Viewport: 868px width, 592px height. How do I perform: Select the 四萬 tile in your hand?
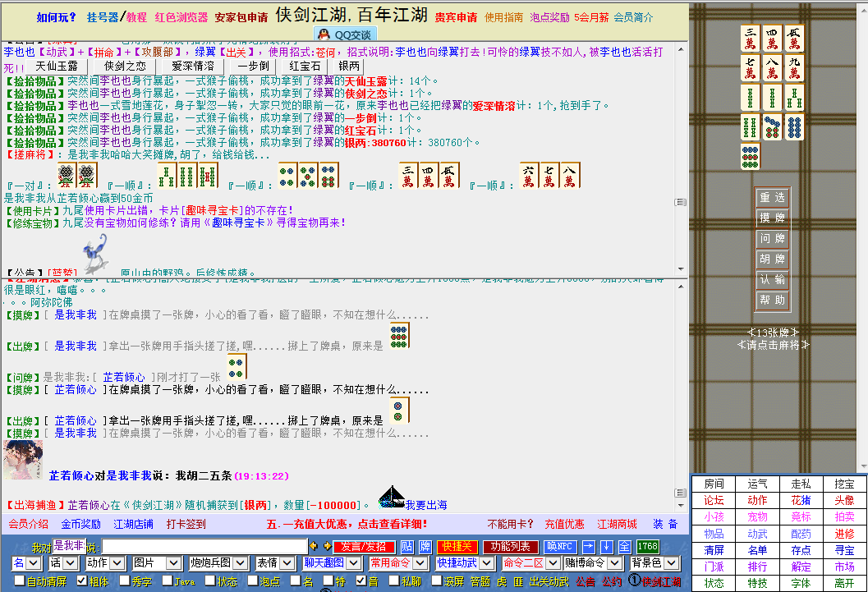[772, 38]
